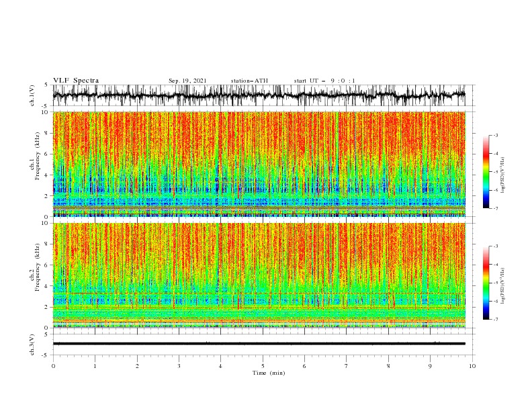
Task: Click the ch.1 voltage waveform plot
Action: point(259,95)
